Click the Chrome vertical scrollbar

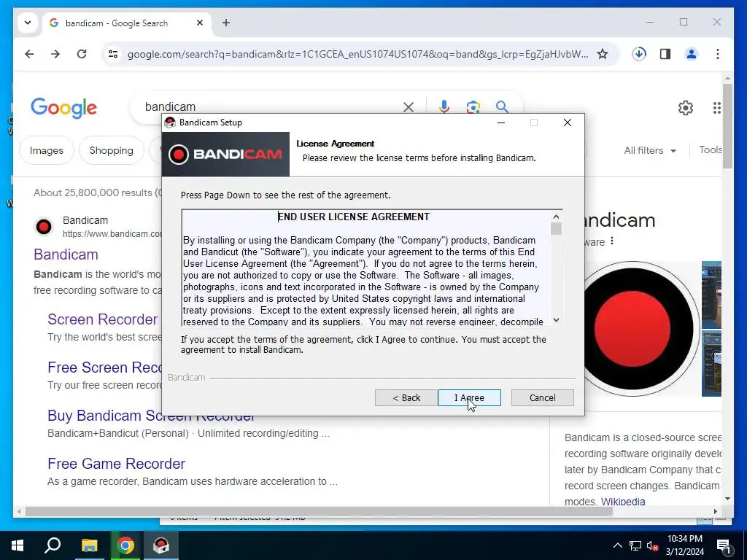click(727, 126)
